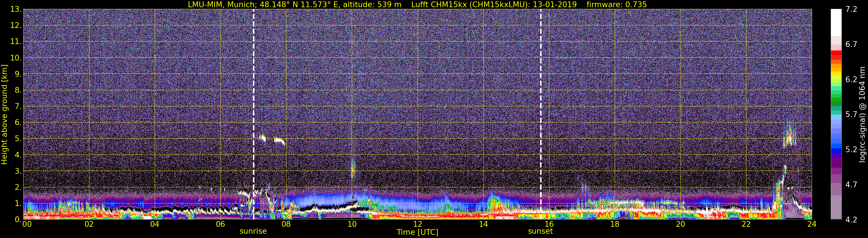
Task: Click the white cloud echo near 5 km after sunrise
Action: 280,140
